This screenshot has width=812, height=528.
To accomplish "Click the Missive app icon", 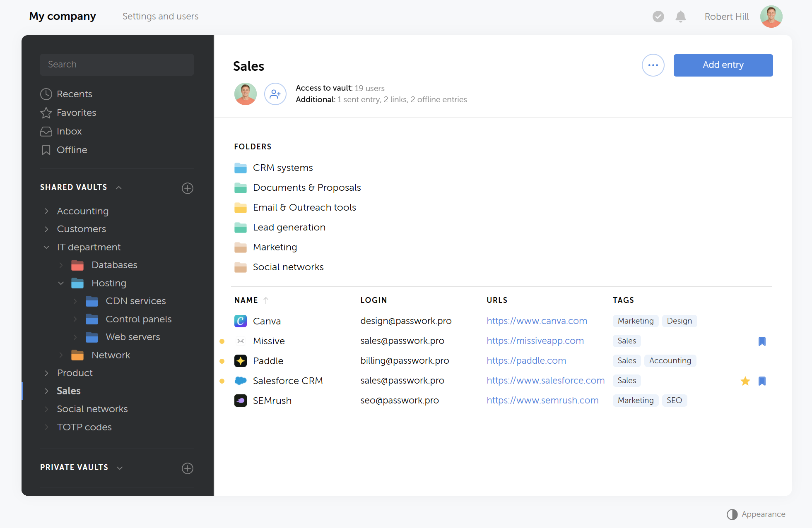I will click(241, 341).
